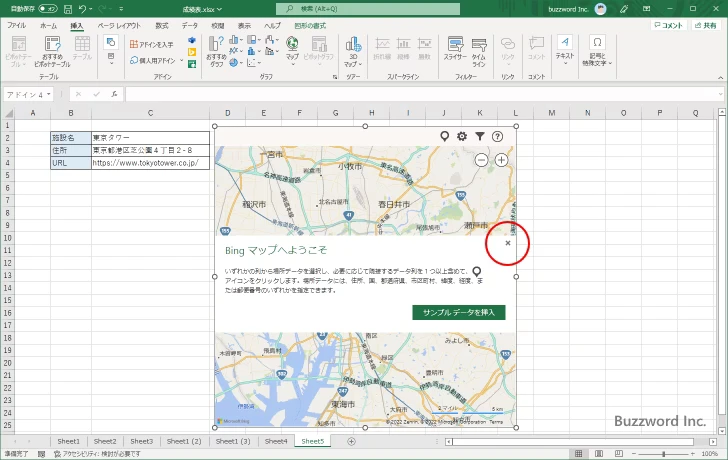The image size is (728, 460).
Task: Open the Text (テキスト) dropdown
Action: (x=565, y=50)
